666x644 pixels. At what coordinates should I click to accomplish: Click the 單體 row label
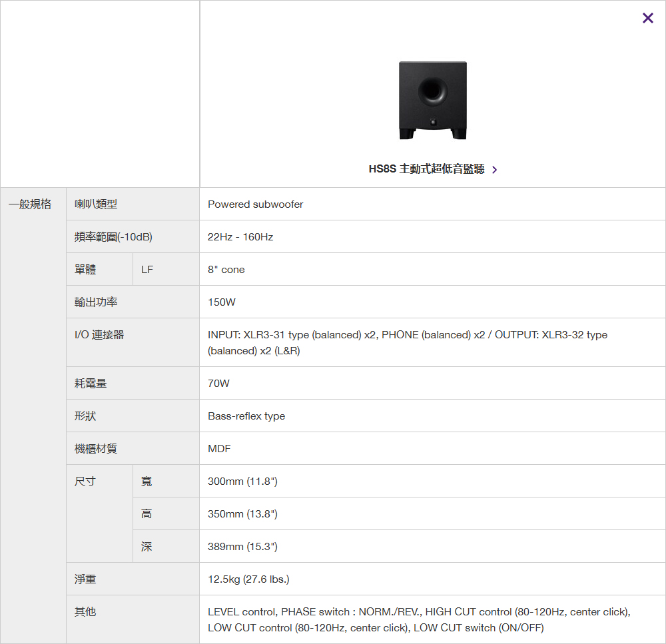point(85,270)
